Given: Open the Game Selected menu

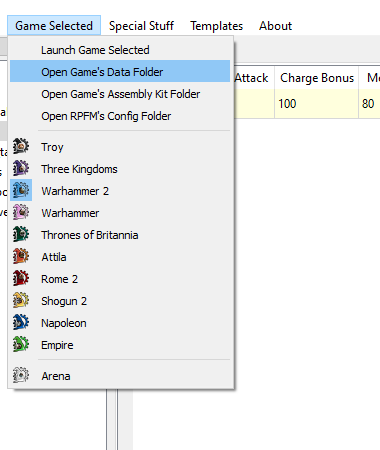Looking at the screenshot, I should click(x=54, y=26).
